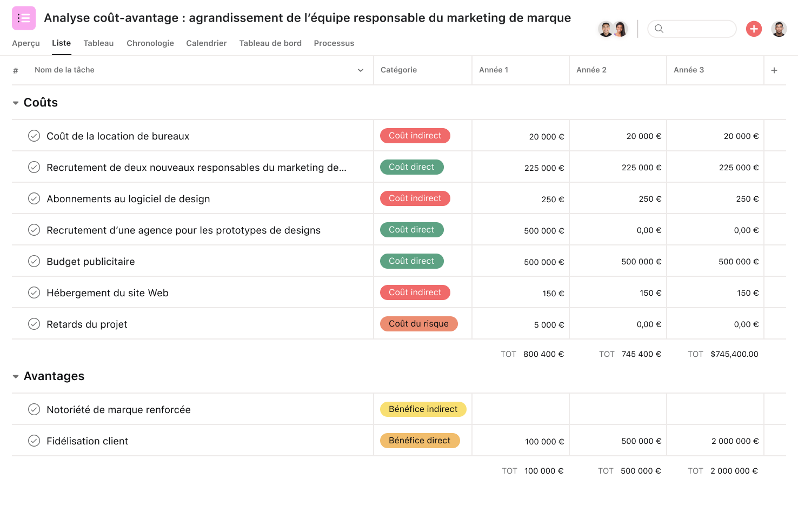Open the sort dropdown on Nom de la tâche

pyautogui.click(x=360, y=70)
